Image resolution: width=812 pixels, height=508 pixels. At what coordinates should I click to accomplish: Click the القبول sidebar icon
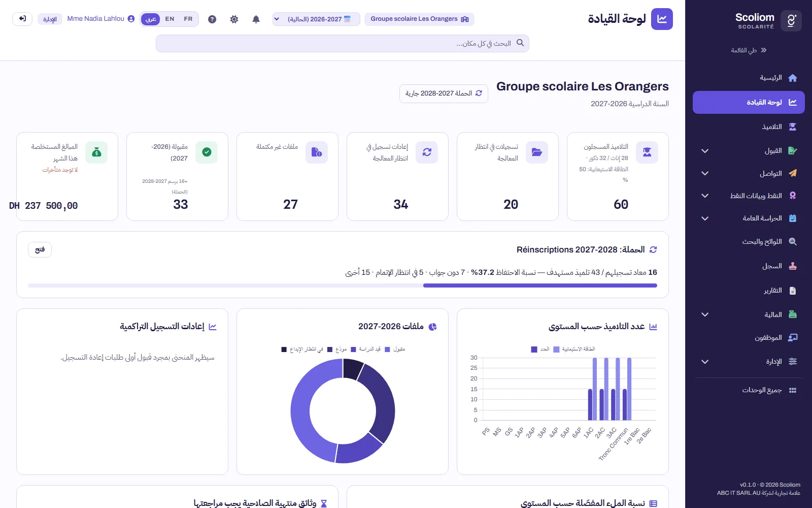793,151
